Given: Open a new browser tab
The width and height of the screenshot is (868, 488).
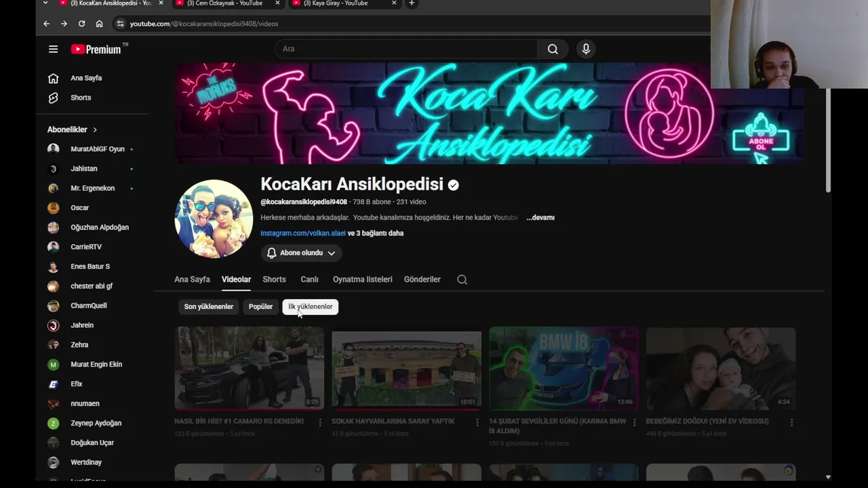Looking at the screenshot, I should pos(411,3).
